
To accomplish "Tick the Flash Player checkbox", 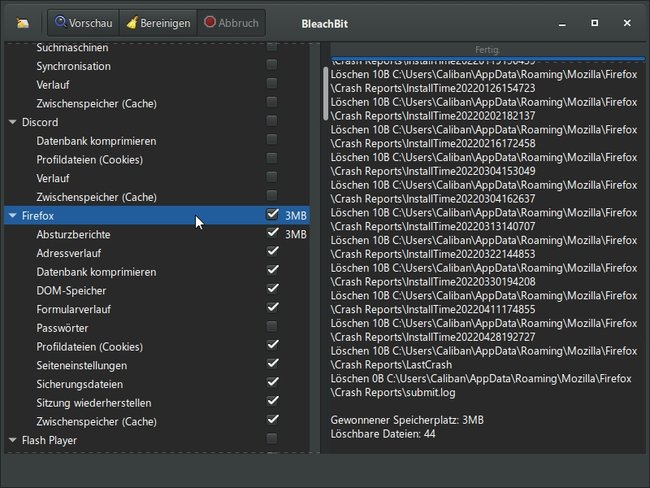I will tap(272, 439).
